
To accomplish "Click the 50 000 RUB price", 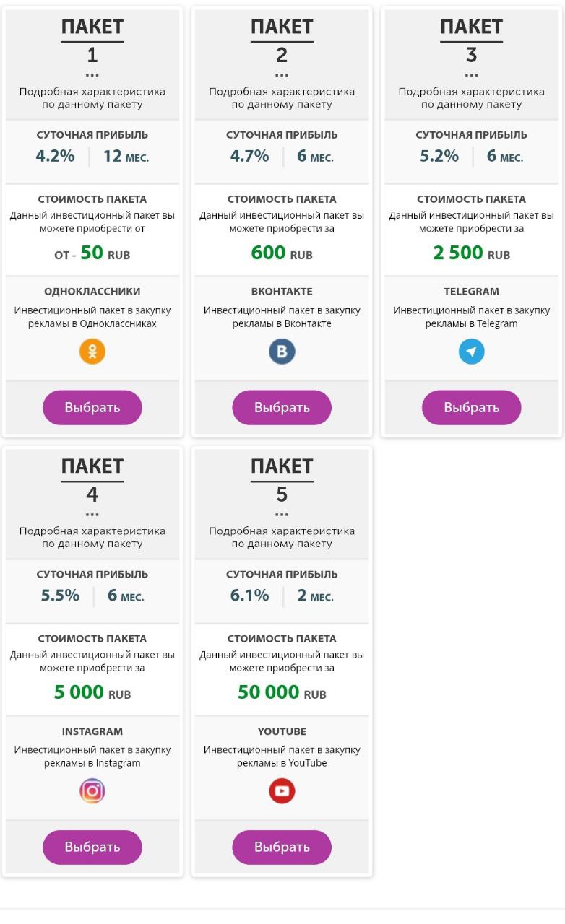I will point(282,693).
